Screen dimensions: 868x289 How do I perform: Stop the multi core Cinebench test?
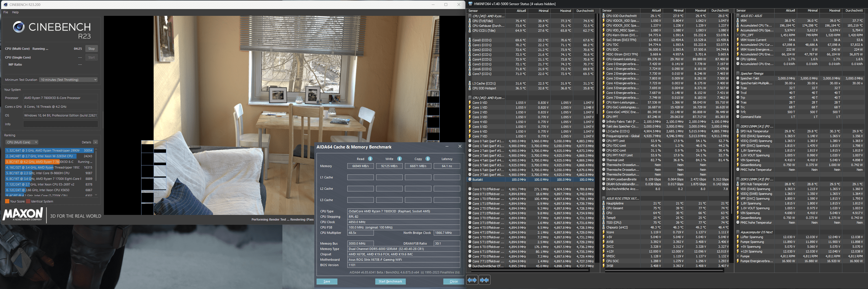click(x=91, y=49)
